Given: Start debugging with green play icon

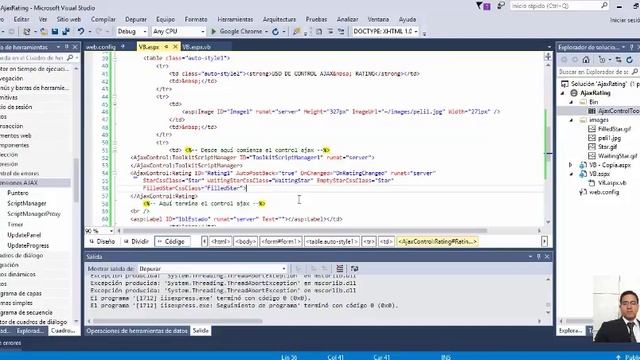Looking at the screenshot, I should coord(213,31).
